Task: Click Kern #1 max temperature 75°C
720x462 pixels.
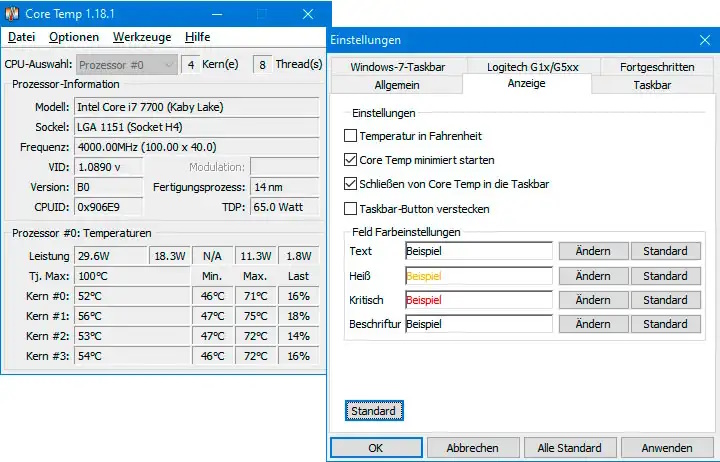Action: pos(255,316)
